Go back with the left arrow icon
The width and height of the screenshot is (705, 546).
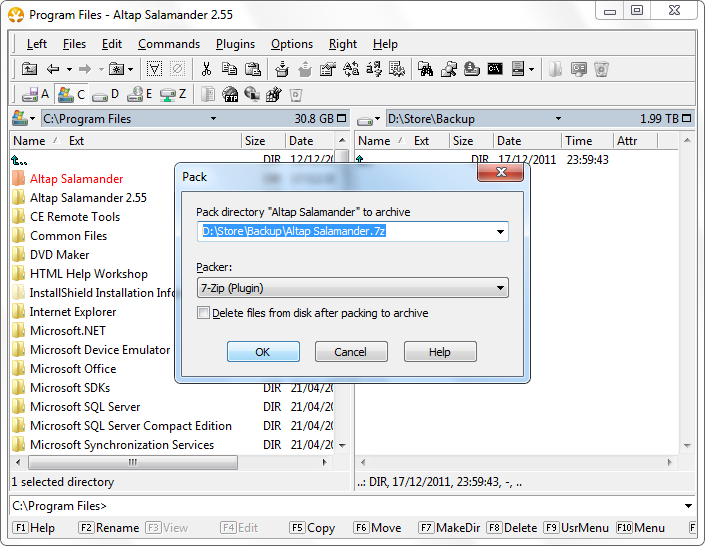tap(53, 69)
